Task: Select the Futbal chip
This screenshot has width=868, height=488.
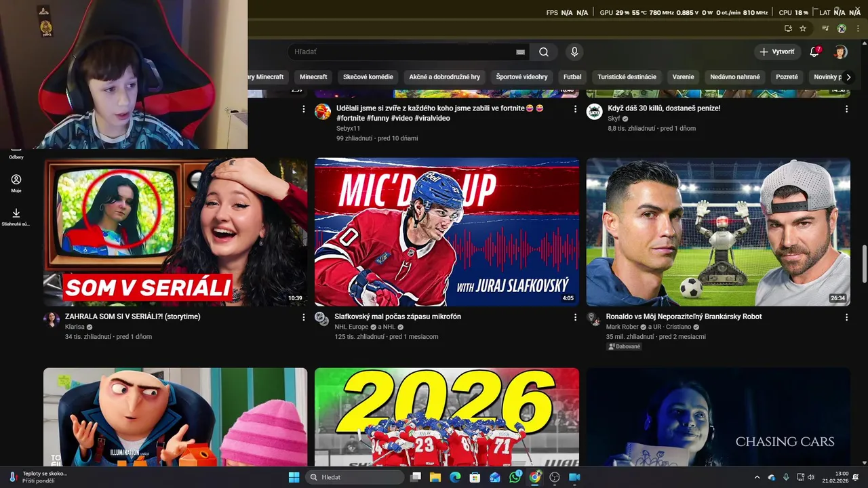Action: [x=572, y=77]
